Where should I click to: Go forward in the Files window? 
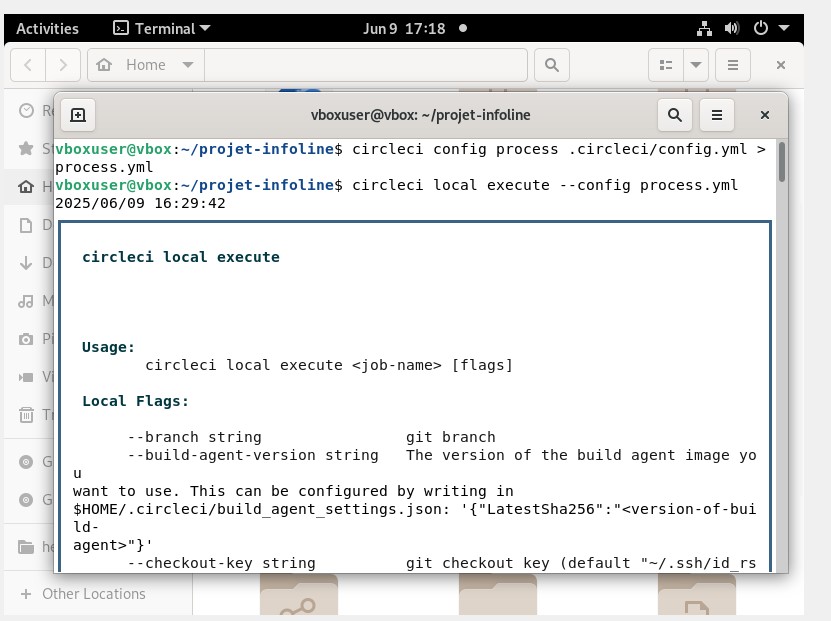63,66
